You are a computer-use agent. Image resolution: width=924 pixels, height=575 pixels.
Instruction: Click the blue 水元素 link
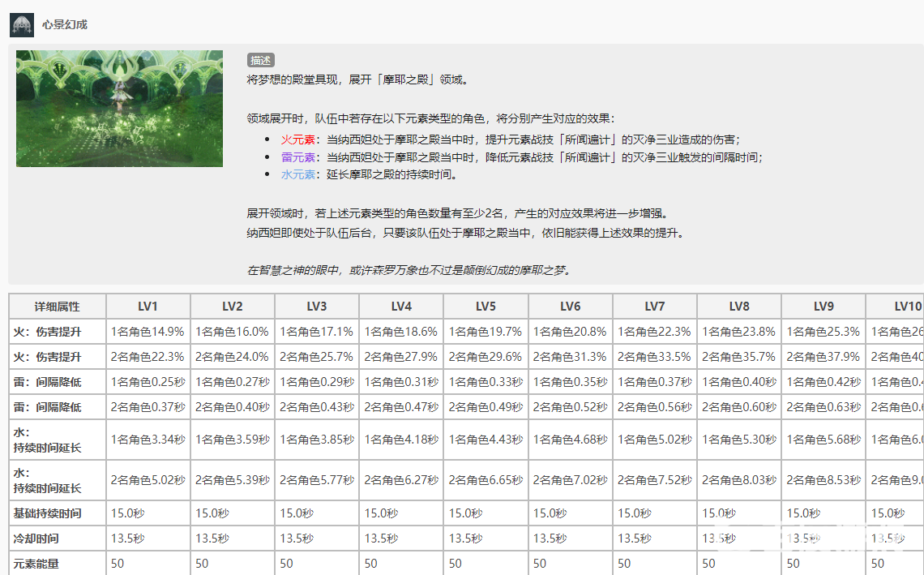pyautogui.click(x=298, y=174)
